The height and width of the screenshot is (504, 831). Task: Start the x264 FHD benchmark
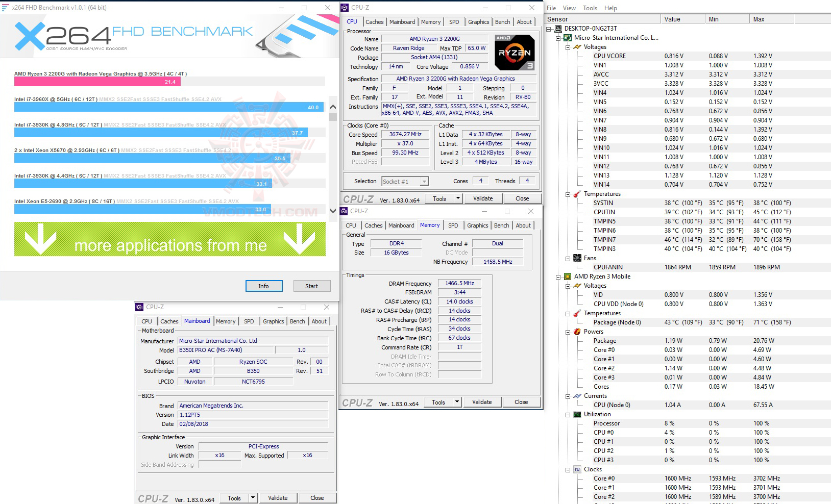pyautogui.click(x=312, y=286)
